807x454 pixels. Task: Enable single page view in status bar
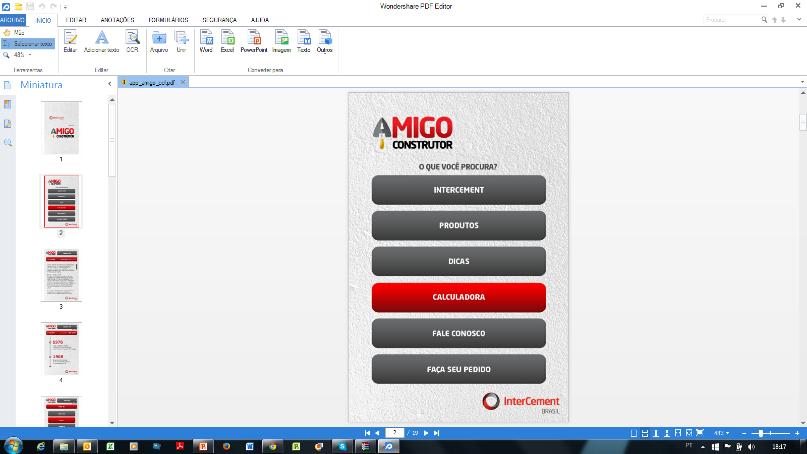click(x=634, y=433)
